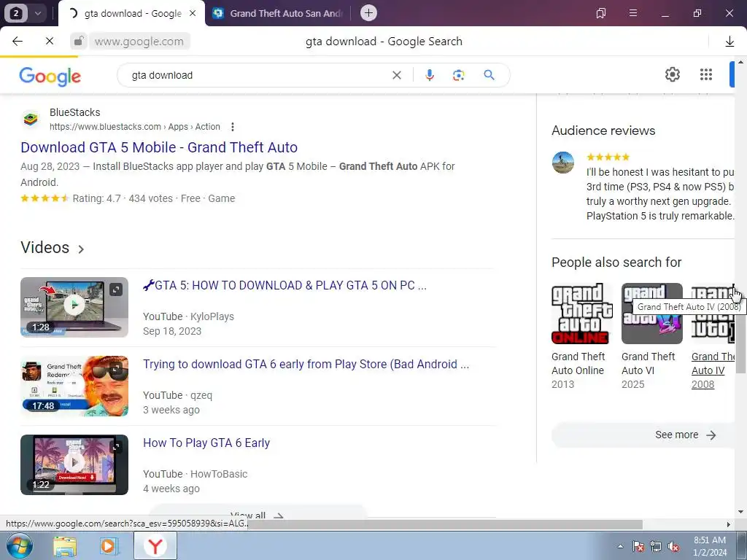Click the BlueStacks favicon in the result
The image size is (747, 560).
tap(31, 119)
